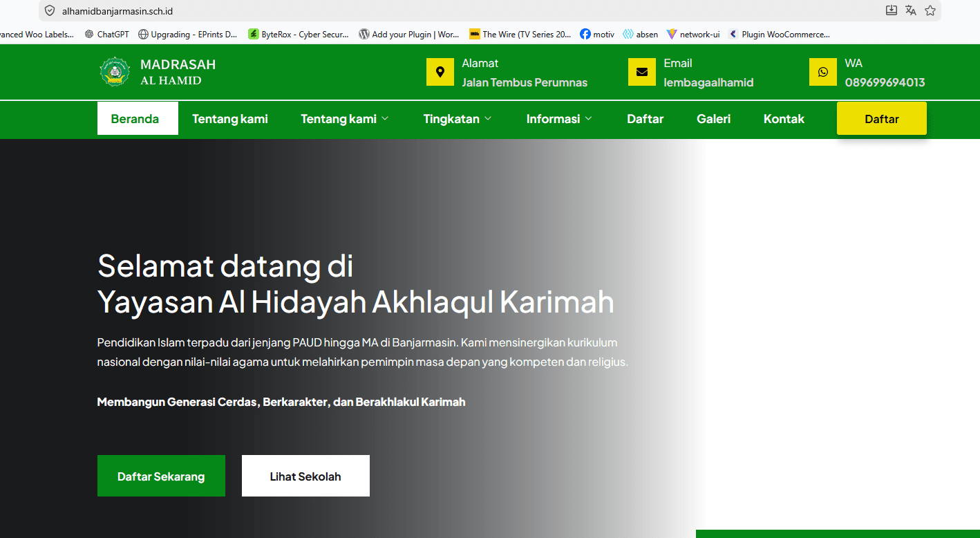Viewport: 980px width, 538px height.
Task: Click the ChatGPT bookmark icon
Action: pos(89,34)
